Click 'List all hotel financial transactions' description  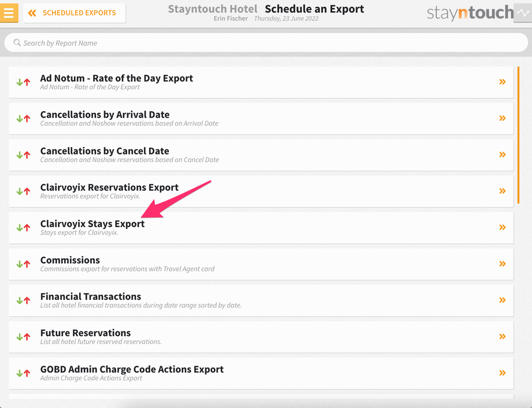click(141, 305)
